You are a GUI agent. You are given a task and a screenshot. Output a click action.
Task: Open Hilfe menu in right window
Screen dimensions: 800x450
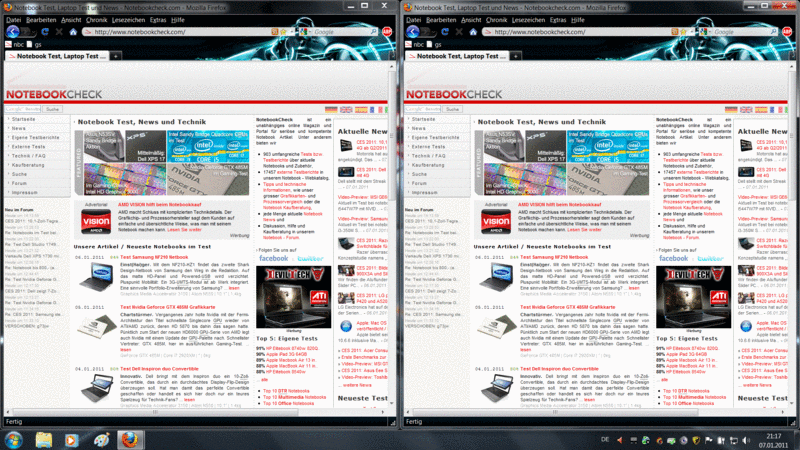578,20
